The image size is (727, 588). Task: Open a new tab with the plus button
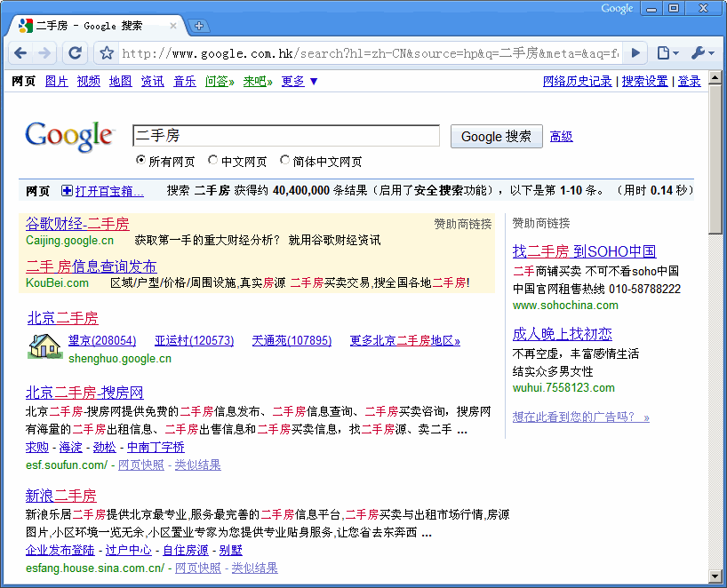coord(199,26)
